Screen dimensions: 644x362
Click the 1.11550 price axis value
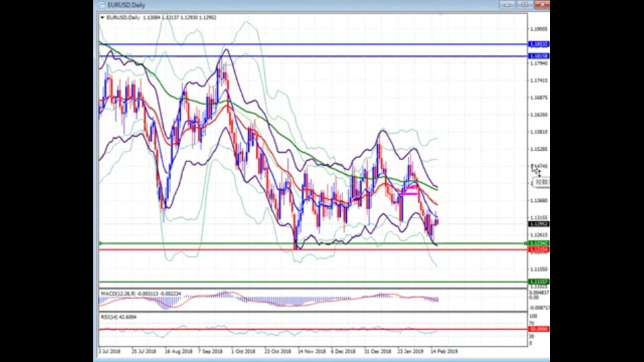[x=539, y=269]
